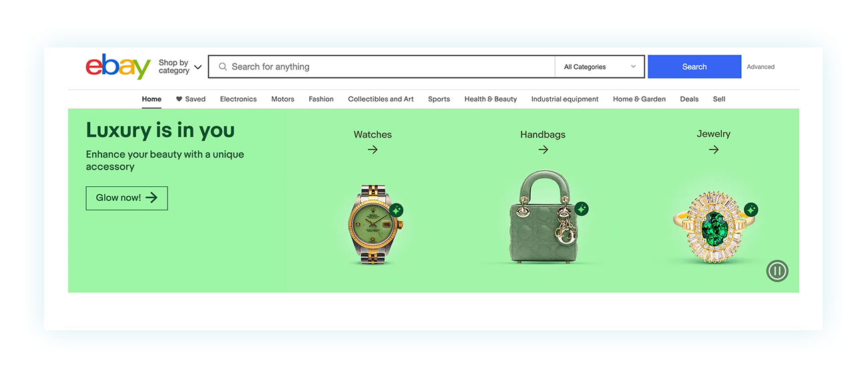
Task: Open the Shop by category dropdown
Action: point(180,67)
